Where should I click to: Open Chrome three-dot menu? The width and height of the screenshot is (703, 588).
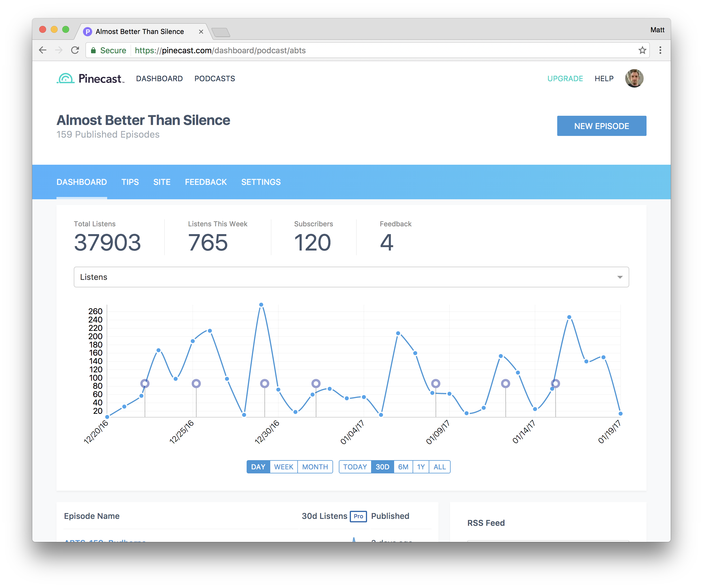(660, 50)
